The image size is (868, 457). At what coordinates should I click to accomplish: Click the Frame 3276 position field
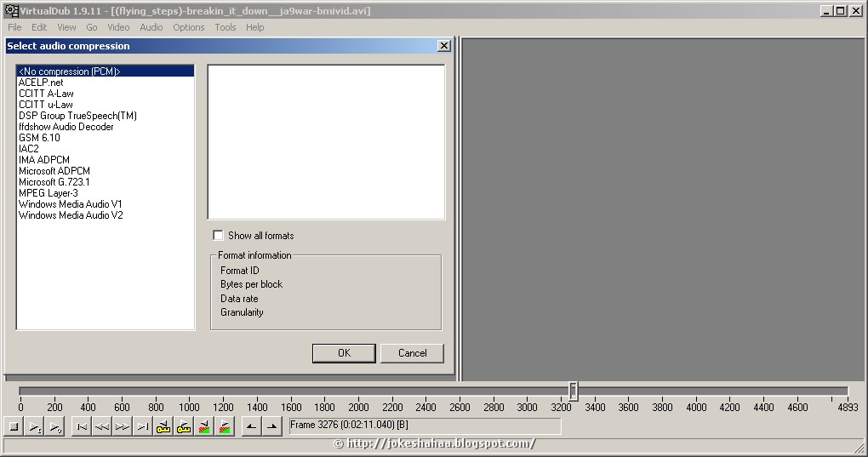pos(425,426)
